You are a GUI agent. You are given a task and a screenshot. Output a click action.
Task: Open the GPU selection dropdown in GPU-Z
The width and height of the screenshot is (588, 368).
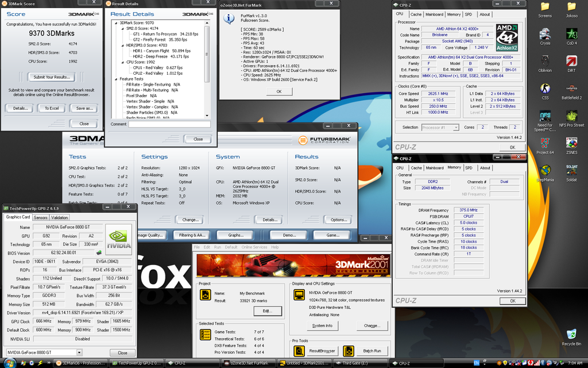(x=79, y=352)
